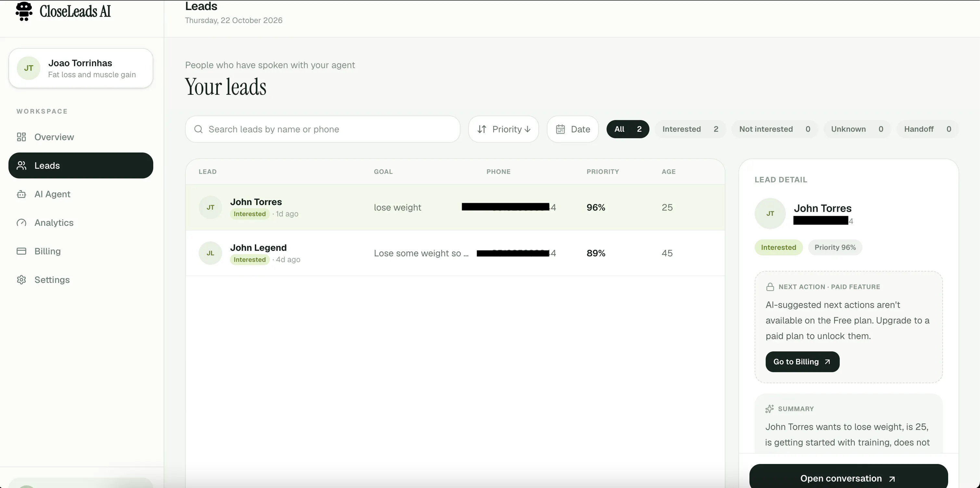The image size is (980, 488).
Task: Toggle the Priority sort dropdown
Action: (x=503, y=129)
